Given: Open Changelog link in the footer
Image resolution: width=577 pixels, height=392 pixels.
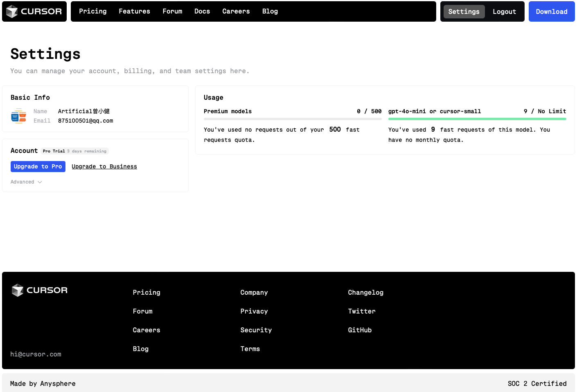Looking at the screenshot, I should point(366,292).
